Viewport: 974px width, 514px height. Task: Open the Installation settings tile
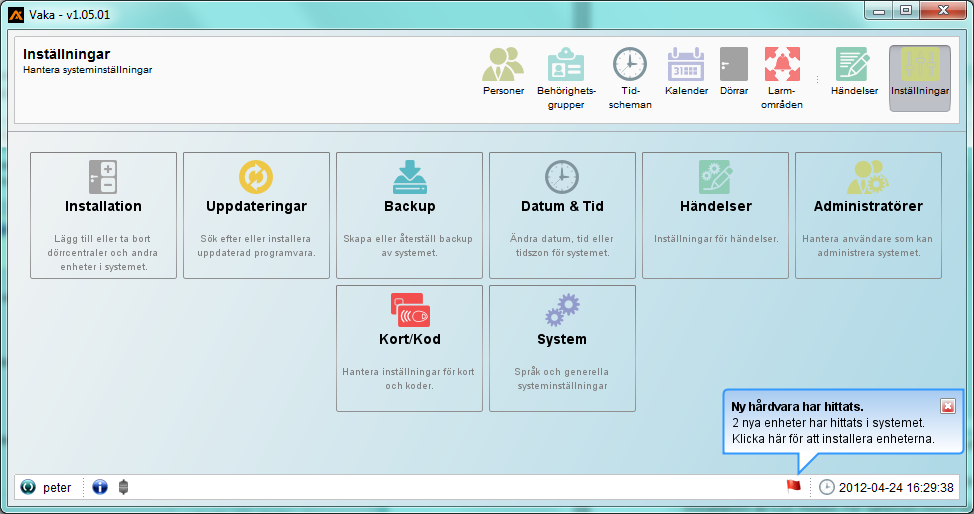click(x=103, y=215)
